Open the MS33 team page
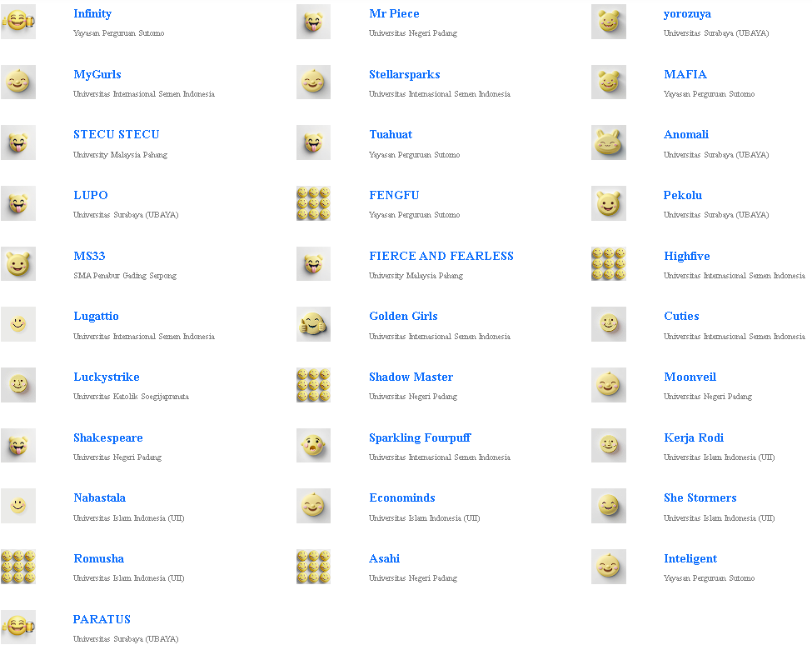The height and width of the screenshot is (650, 812). (x=89, y=256)
